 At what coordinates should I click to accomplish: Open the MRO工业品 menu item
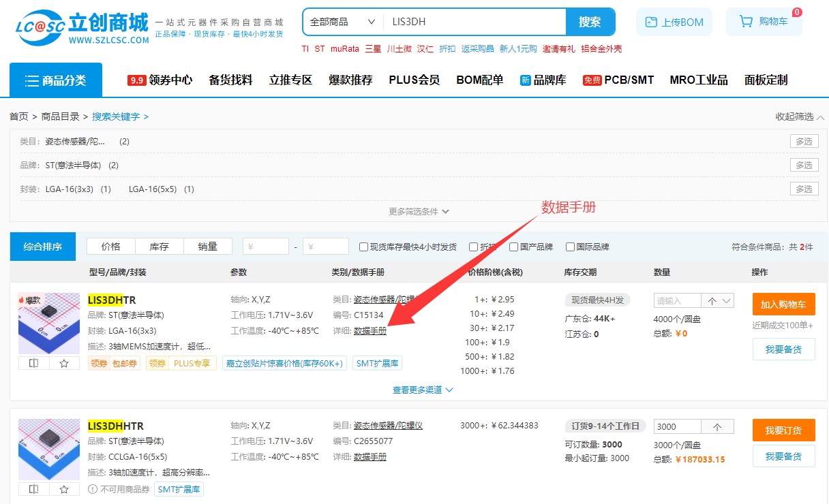tap(699, 80)
